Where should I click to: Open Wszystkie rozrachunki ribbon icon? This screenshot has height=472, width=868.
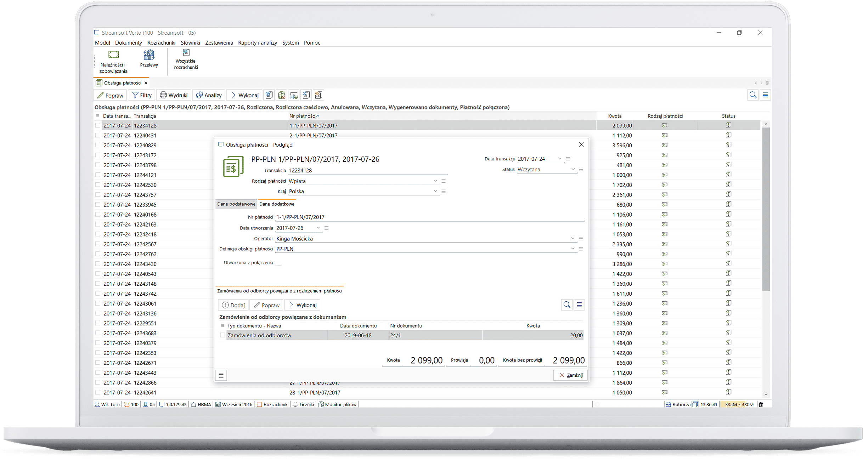coord(186,59)
